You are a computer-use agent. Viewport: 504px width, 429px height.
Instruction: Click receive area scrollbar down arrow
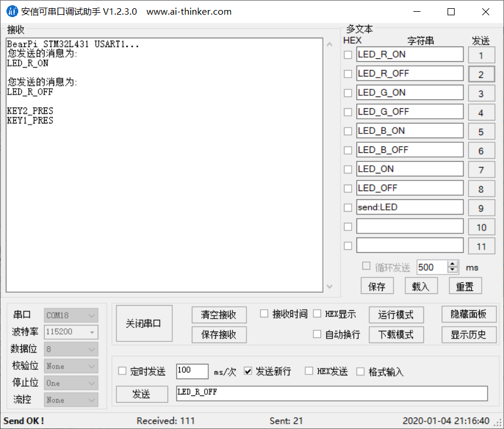(329, 286)
